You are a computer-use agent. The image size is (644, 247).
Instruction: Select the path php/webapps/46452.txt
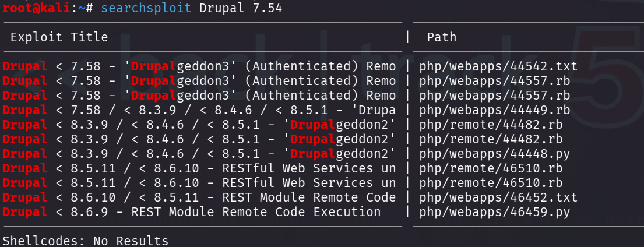tap(498, 197)
